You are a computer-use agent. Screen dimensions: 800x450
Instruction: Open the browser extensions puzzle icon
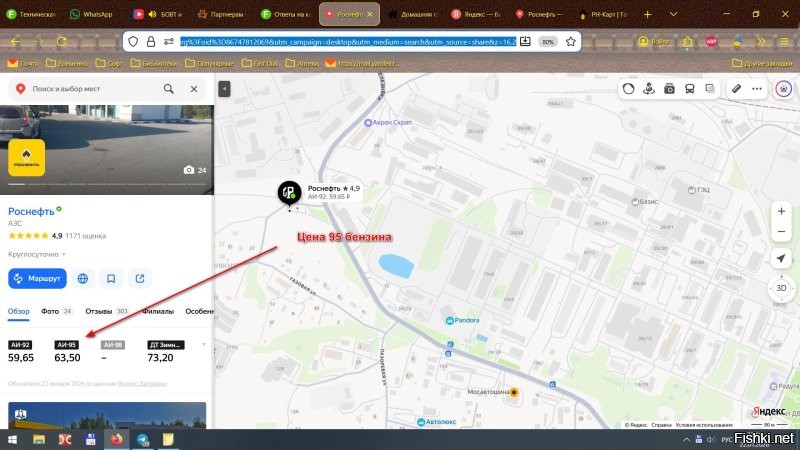point(688,42)
